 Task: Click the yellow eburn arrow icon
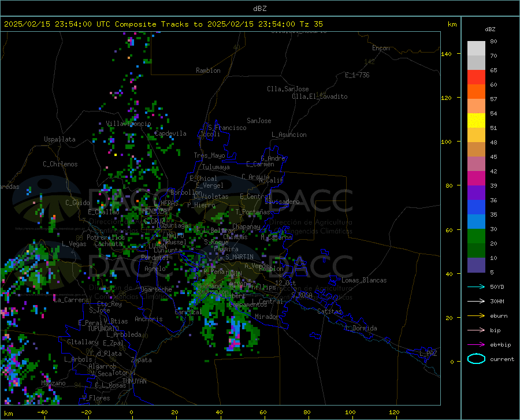tap(476, 315)
